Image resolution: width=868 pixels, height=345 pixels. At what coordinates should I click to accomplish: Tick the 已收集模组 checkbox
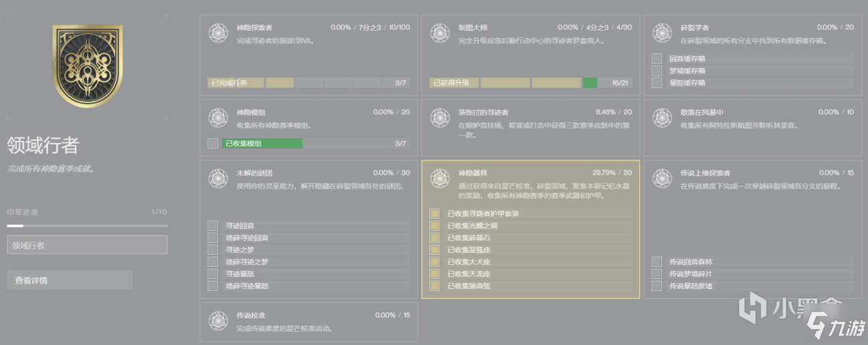pos(213,143)
